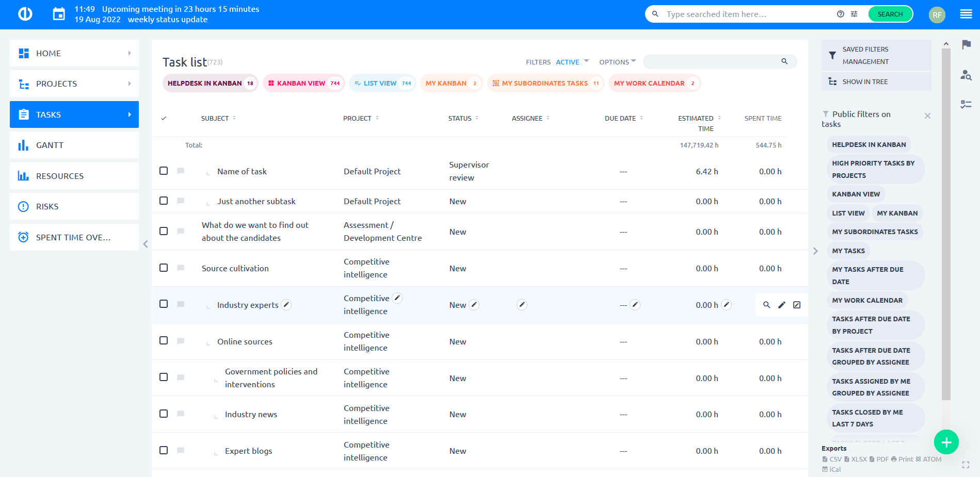Check the box for Name of task
Screen dimensions: 980x477
pyautogui.click(x=164, y=171)
